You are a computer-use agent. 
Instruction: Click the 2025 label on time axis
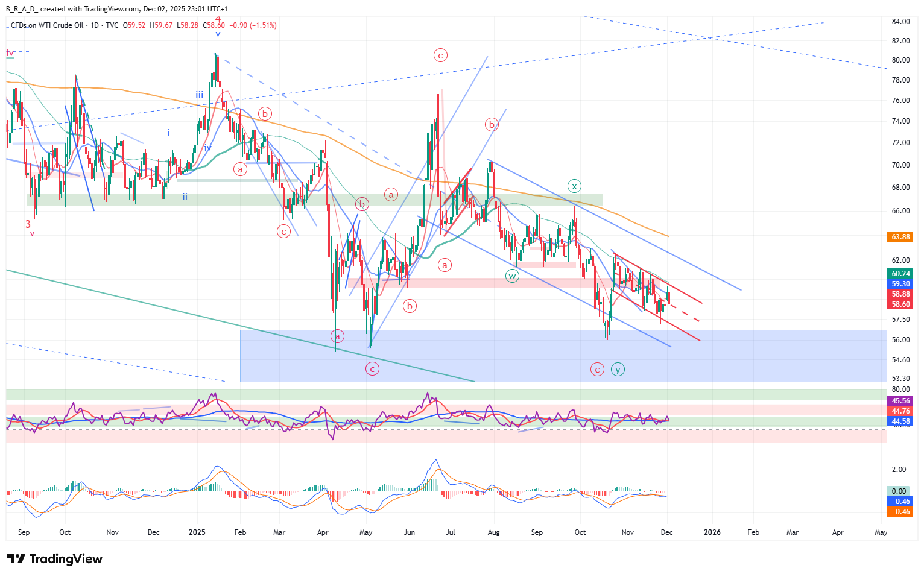[x=197, y=532]
